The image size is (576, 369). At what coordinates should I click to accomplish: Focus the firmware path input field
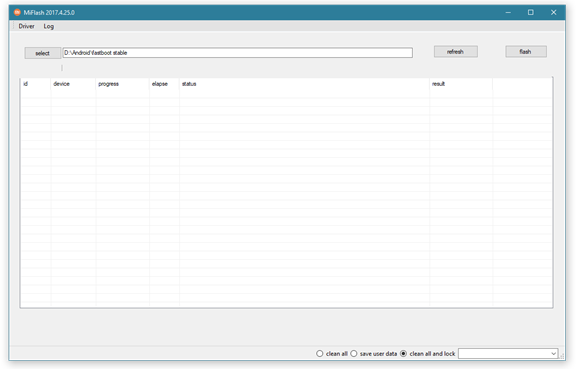point(237,53)
